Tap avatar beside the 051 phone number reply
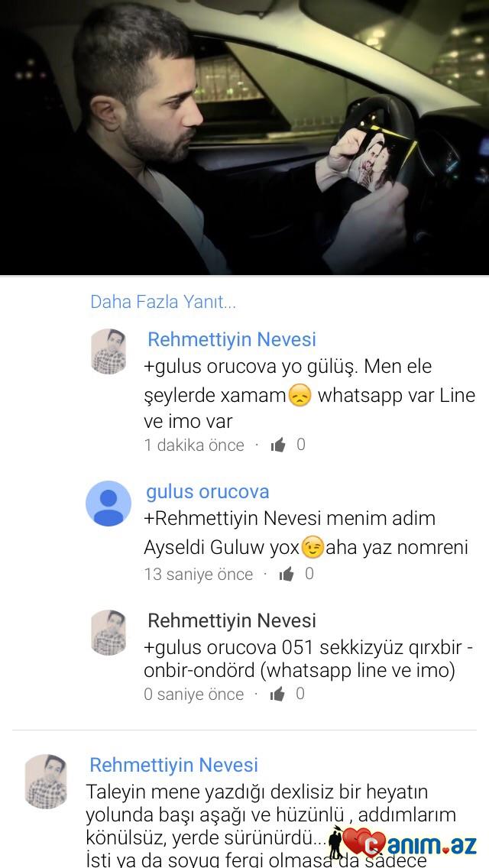Viewport: 489px width, 868px height. point(108,633)
